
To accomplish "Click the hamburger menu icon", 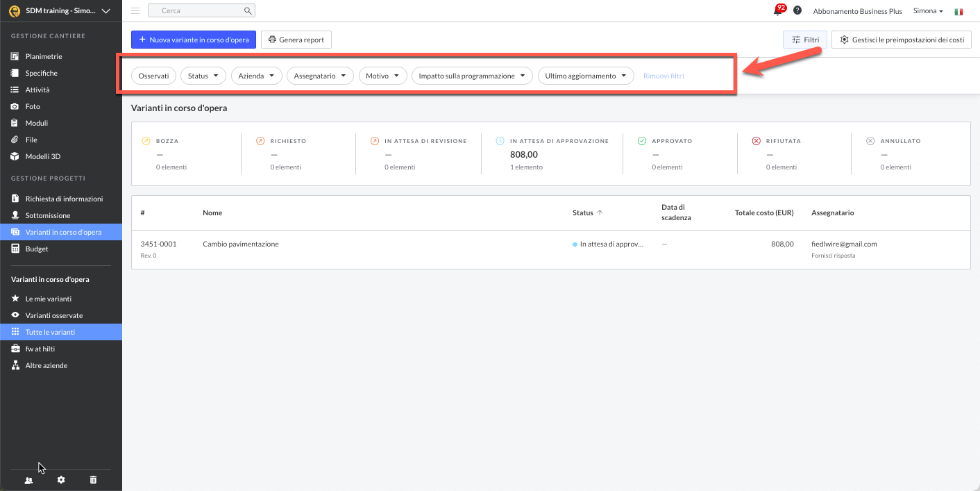I will coord(135,11).
